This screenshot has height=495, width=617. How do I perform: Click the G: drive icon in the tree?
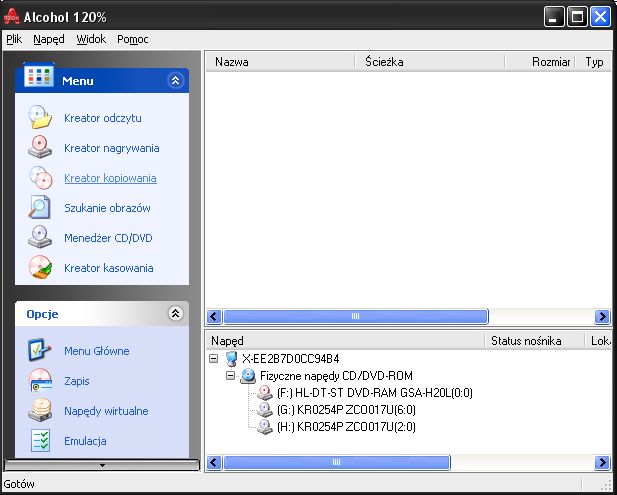pos(264,410)
